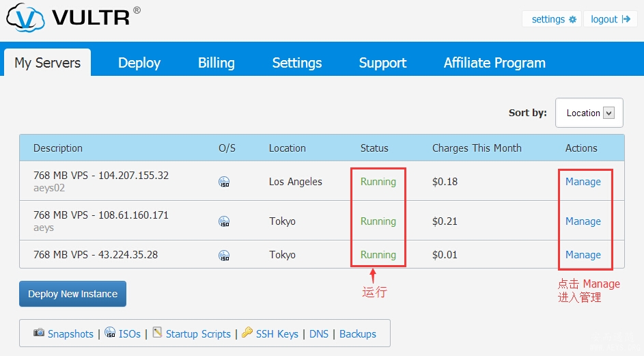The height and width of the screenshot is (356, 644).
Task: Open the Billing tab
Action: (x=216, y=63)
